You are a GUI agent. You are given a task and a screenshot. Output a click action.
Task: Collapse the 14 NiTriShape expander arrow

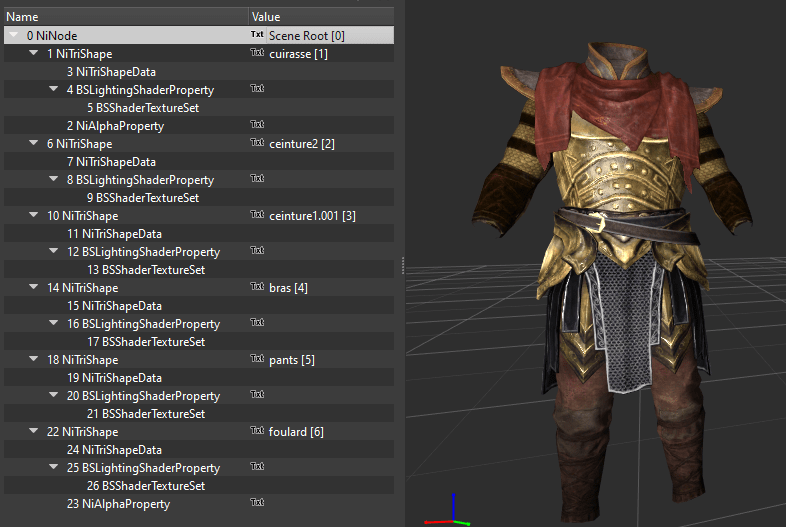pos(34,287)
